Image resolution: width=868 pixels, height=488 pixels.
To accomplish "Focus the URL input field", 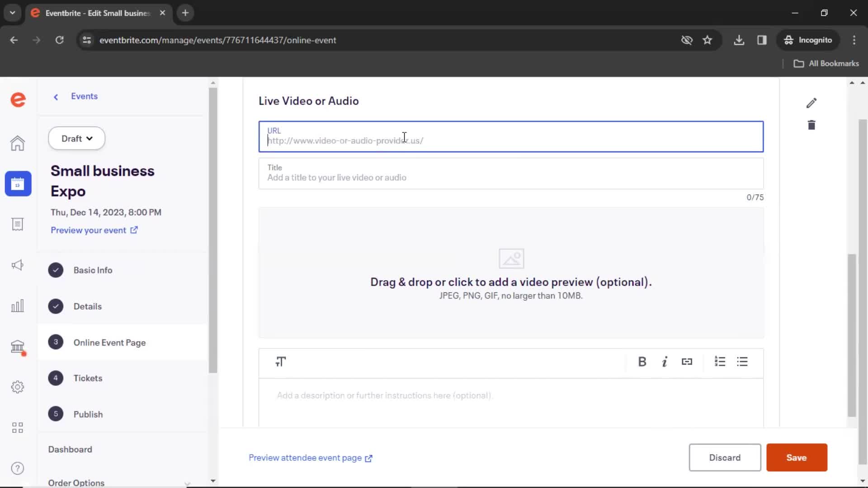I will point(511,136).
